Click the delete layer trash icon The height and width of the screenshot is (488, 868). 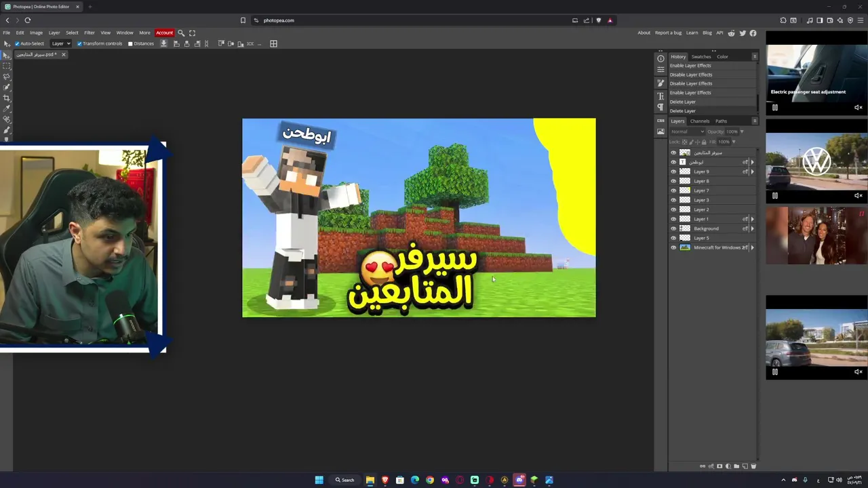(753, 466)
